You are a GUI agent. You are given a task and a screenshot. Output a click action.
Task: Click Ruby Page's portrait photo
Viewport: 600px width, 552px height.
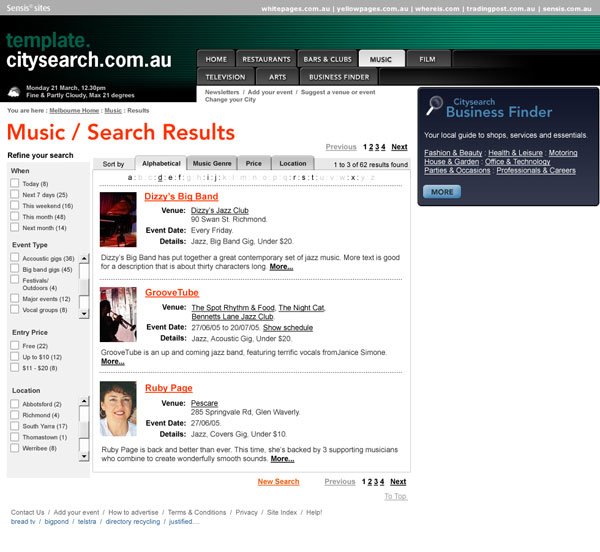click(118, 408)
